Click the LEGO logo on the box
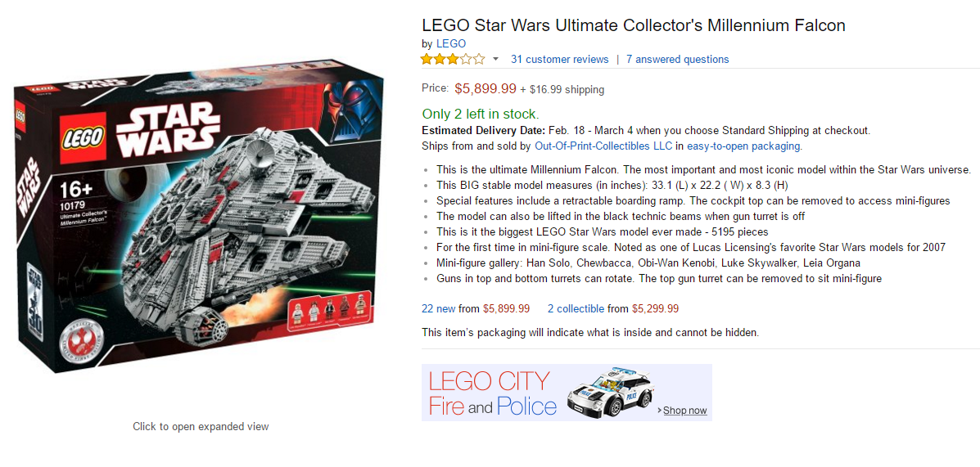980x467 pixels. point(81,137)
